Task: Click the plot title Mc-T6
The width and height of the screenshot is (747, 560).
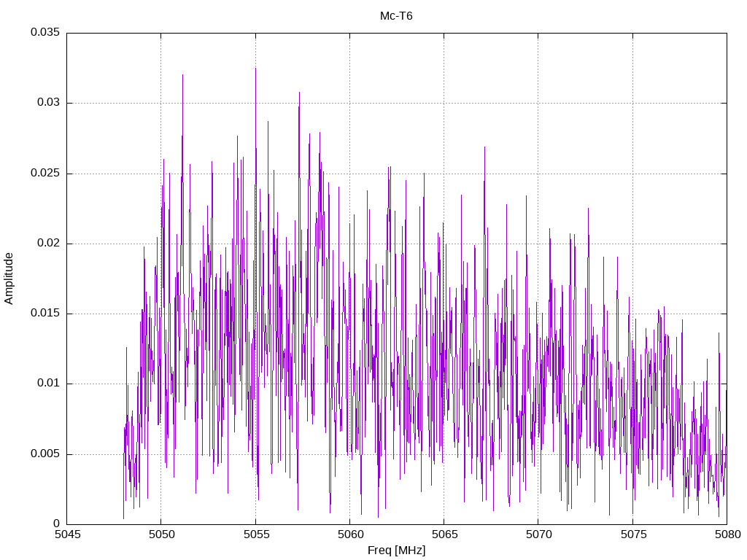Action: pos(396,16)
